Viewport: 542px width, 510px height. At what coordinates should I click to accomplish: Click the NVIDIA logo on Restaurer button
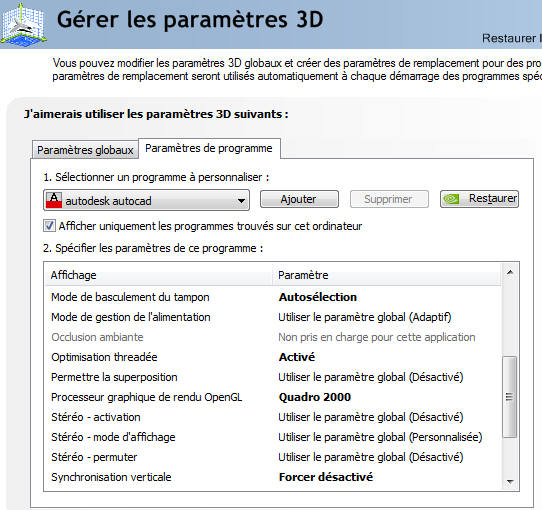(451, 199)
